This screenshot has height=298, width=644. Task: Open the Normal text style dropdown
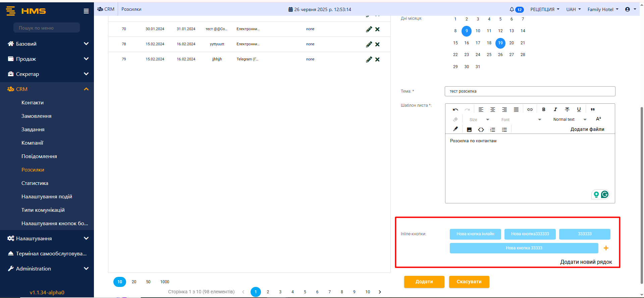570,119
